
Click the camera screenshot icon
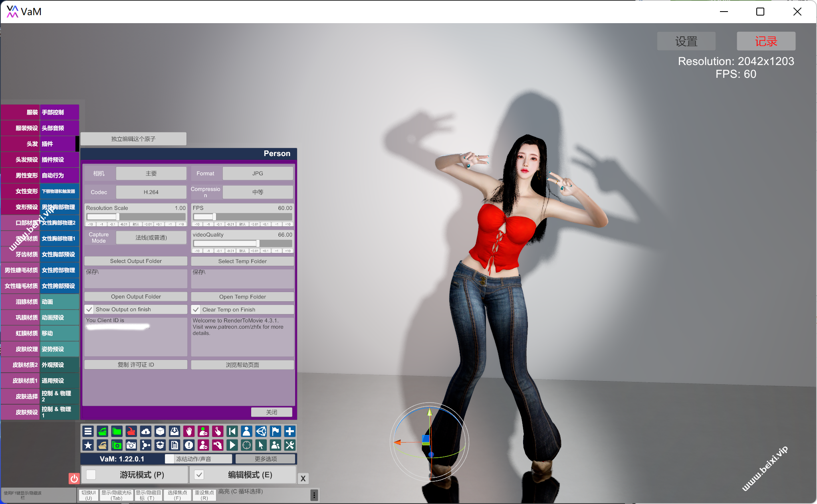tap(131, 445)
